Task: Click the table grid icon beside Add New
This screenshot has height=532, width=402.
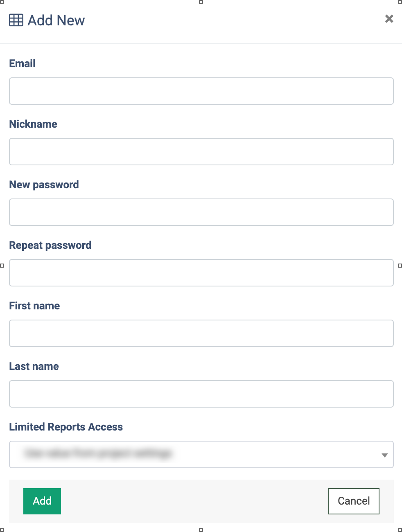Action: (x=16, y=20)
